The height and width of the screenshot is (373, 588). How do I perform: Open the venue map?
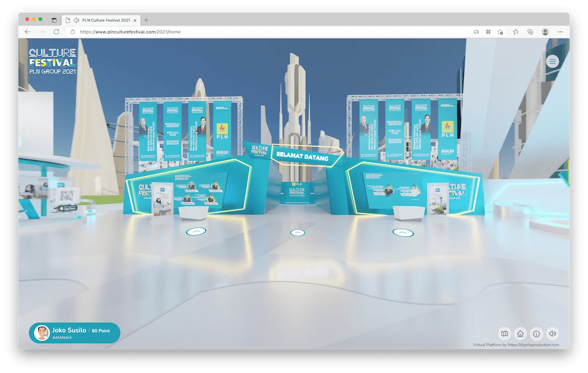click(x=504, y=334)
